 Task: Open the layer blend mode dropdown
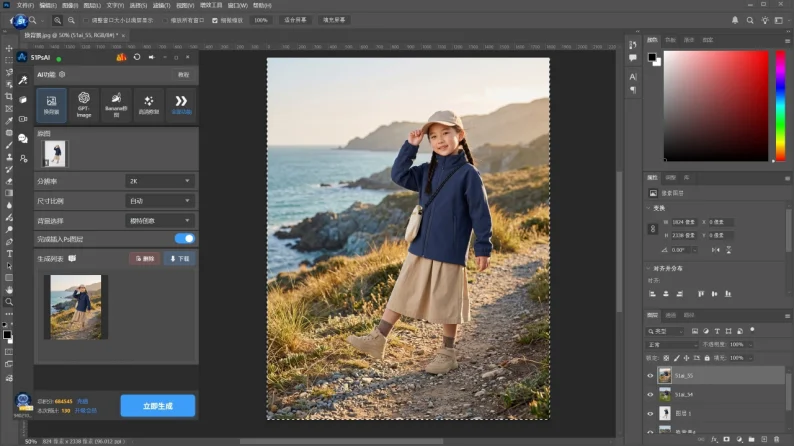click(672, 345)
